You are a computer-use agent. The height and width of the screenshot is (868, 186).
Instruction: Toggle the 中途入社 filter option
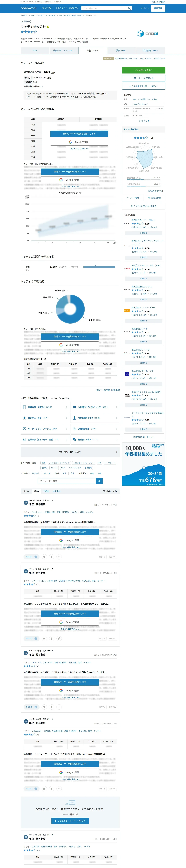click(35, 473)
